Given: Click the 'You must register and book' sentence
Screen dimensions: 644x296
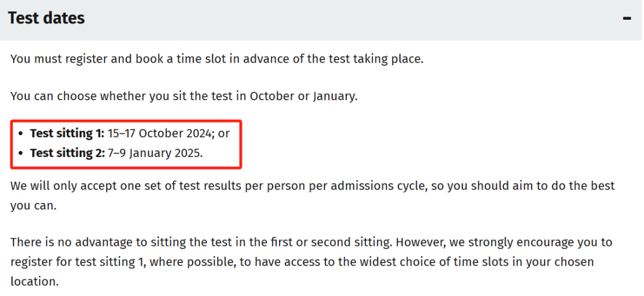Looking at the screenshot, I should [217, 59].
